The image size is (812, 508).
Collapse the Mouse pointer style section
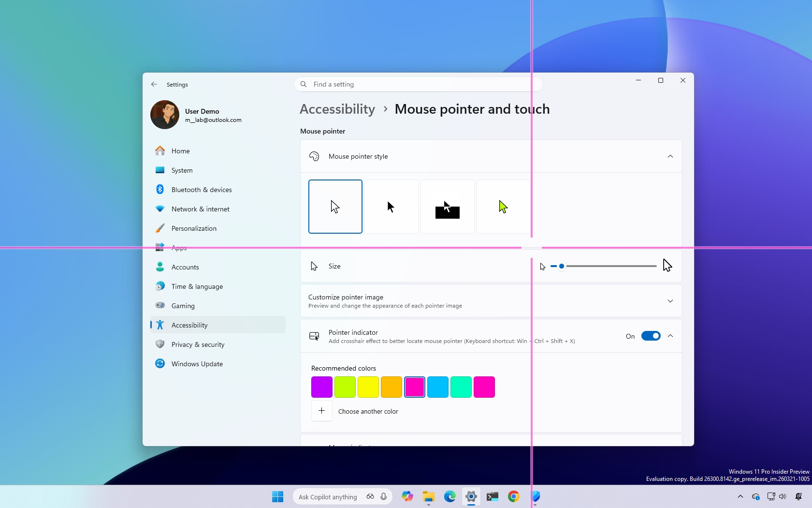670,156
